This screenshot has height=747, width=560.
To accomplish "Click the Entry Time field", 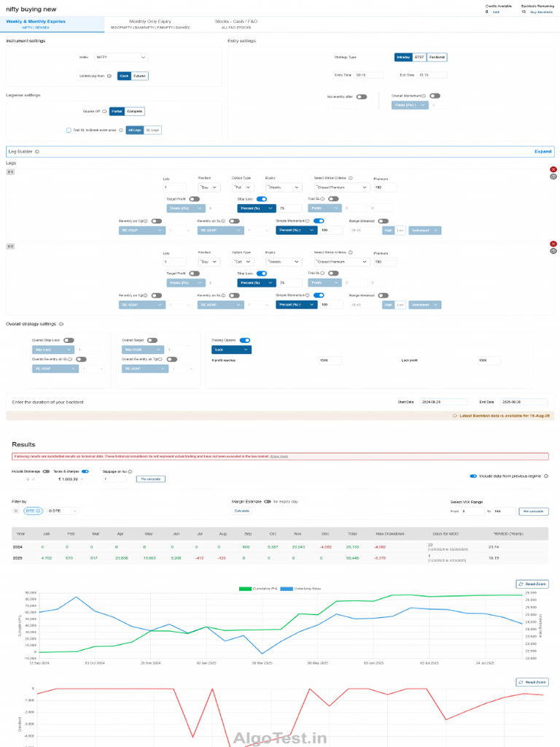I will (368, 75).
